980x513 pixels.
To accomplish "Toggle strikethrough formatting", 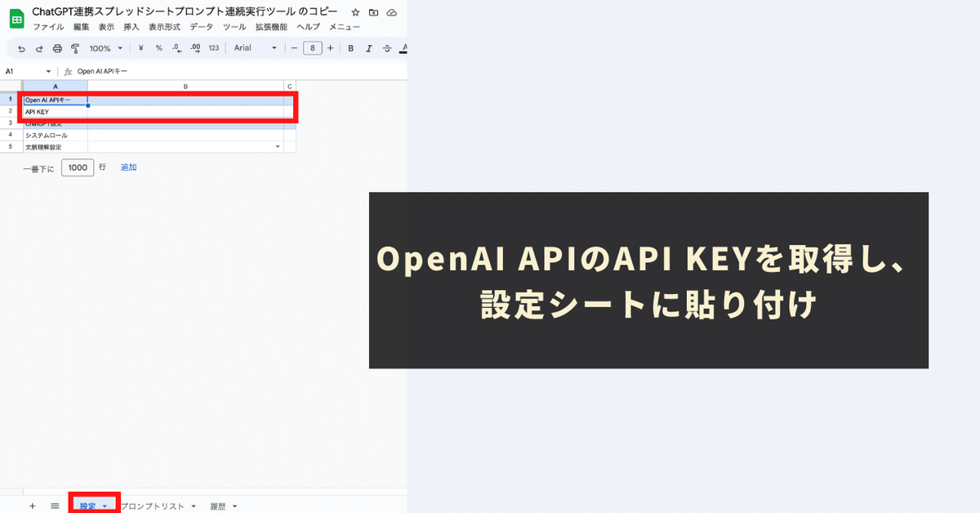I will click(x=387, y=48).
